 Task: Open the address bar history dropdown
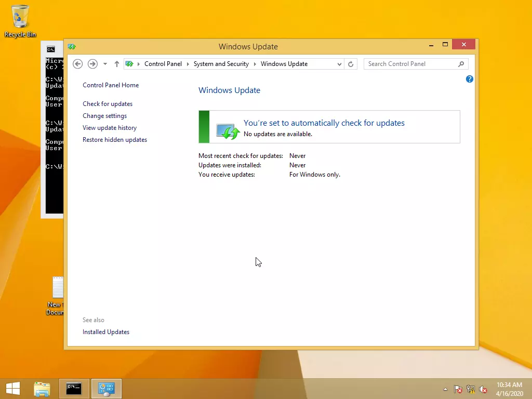click(x=339, y=64)
